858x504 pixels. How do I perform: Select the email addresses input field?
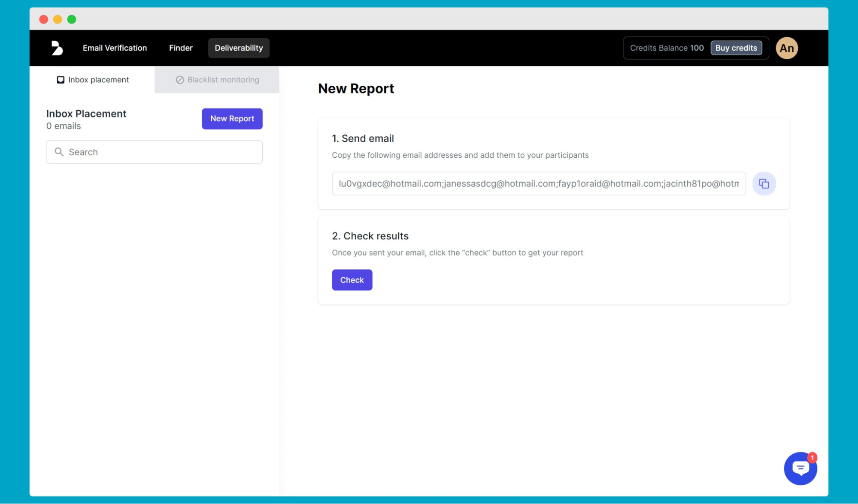[x=539, y=184]
